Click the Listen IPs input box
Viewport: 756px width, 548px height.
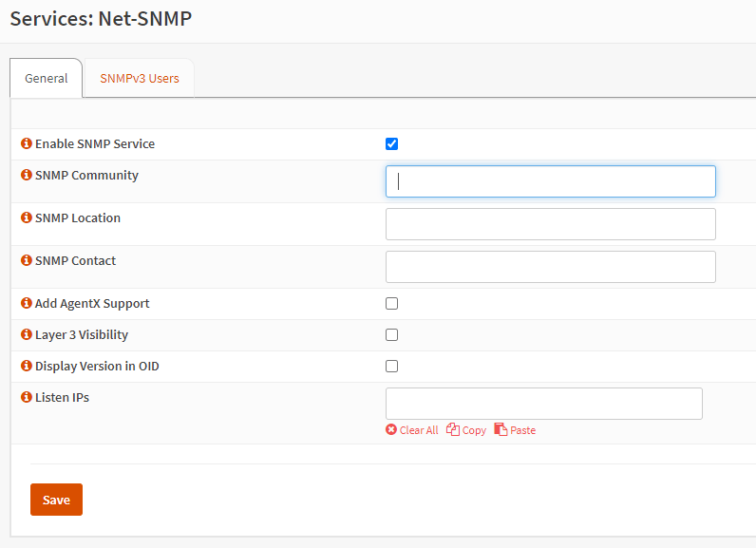(x=544, y=404)
